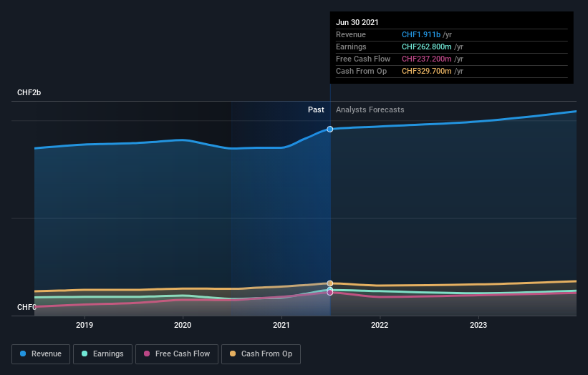
Task: Click the Jun 30 2021 tooltip date
Action: pos(357,22)
